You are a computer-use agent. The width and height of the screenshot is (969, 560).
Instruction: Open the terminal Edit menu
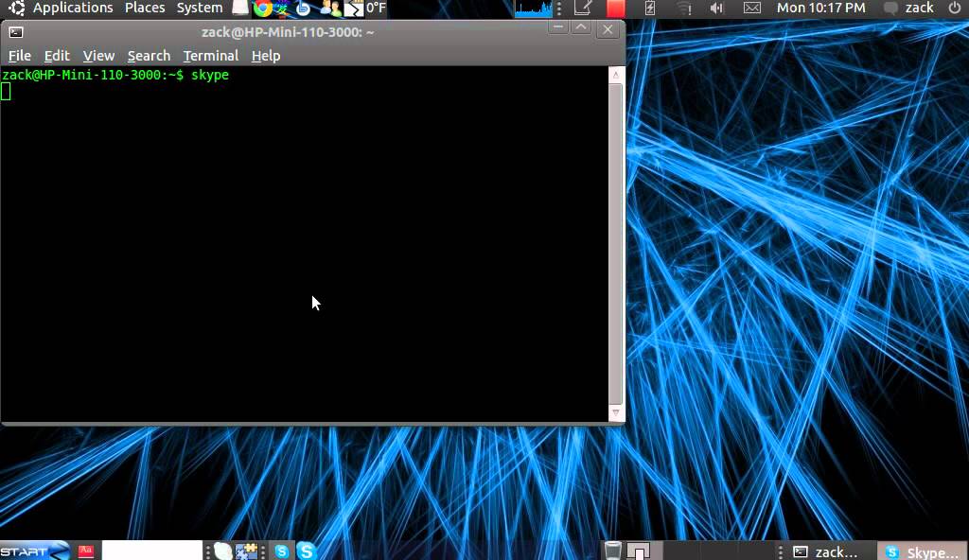tap(57, 56)
